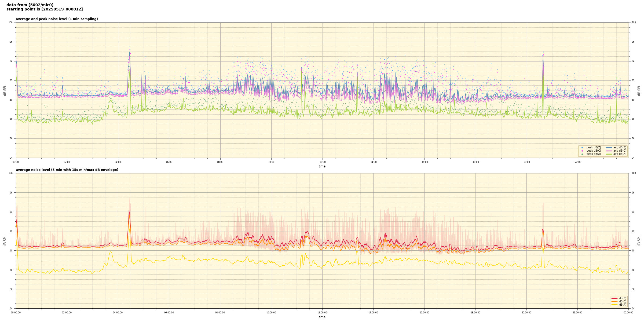
Task: Click left 'dB SPL' label of lower chart
Action: (x=5, y=241)
